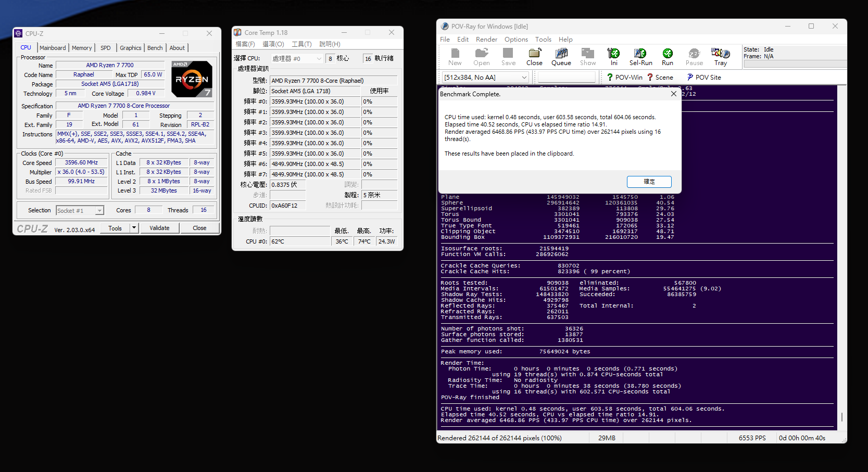Send POV-Ray to Tray icon

coord(721,57)
